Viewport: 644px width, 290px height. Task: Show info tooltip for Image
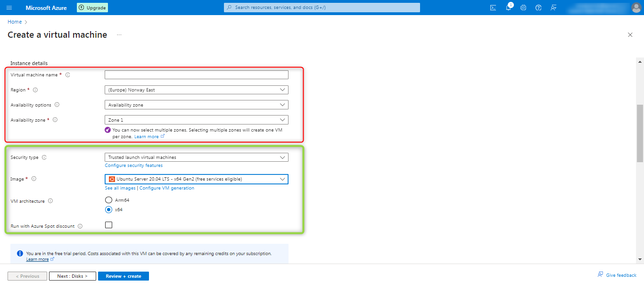coord(34,179)
